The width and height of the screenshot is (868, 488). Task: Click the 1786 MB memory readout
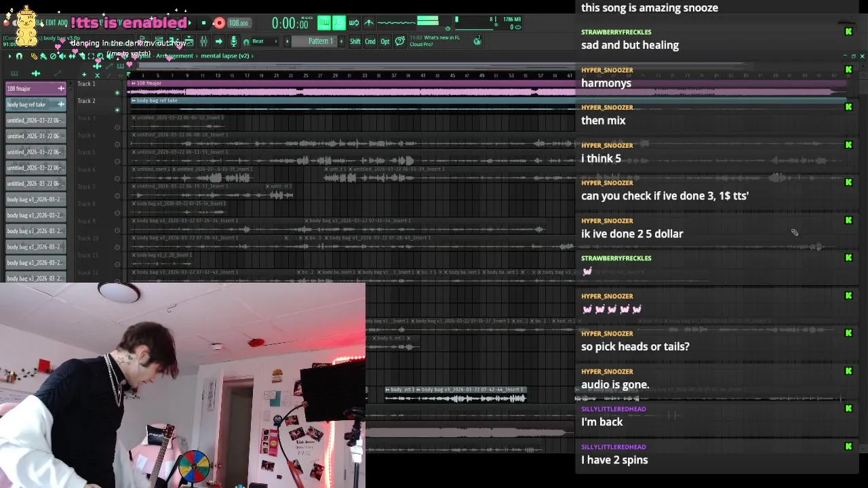point(512,19)
